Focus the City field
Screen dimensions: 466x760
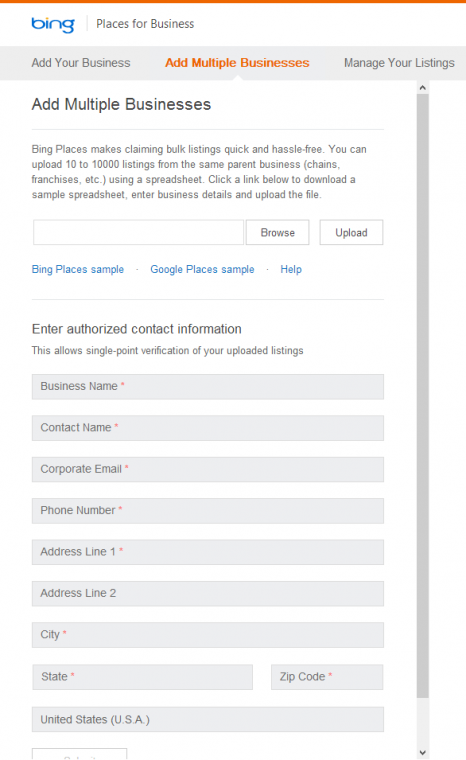(208, 635)
